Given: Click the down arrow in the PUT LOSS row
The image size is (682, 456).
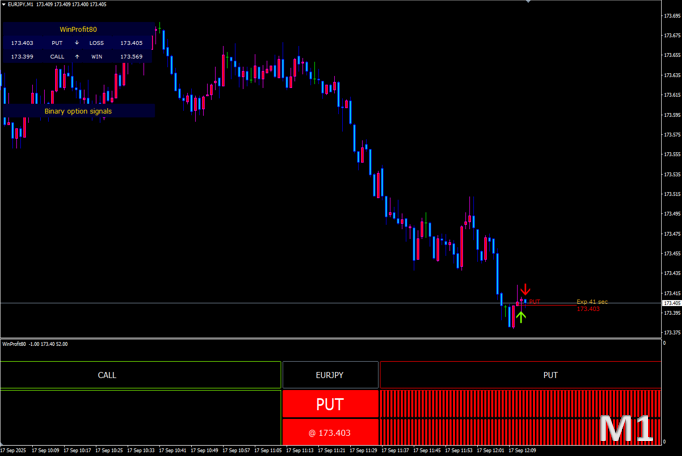Looking at the screenshot, I should coord(77,43).
